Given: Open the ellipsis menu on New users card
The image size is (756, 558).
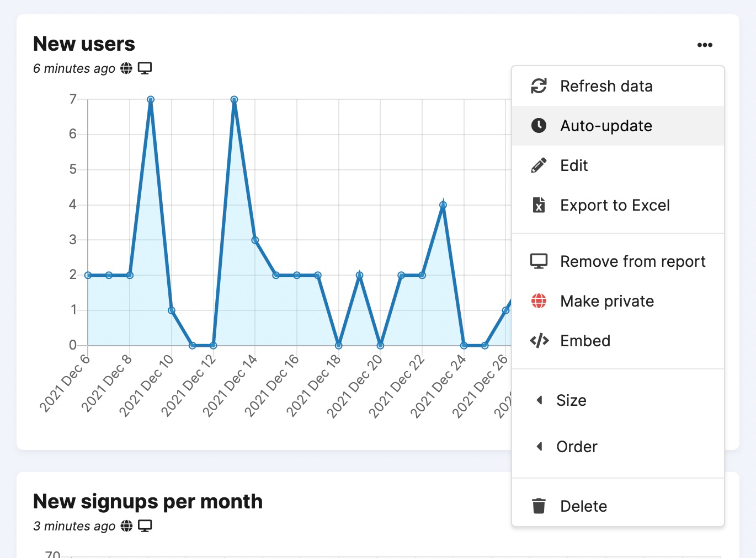Looking at the screenshot, I should [705, 45].
